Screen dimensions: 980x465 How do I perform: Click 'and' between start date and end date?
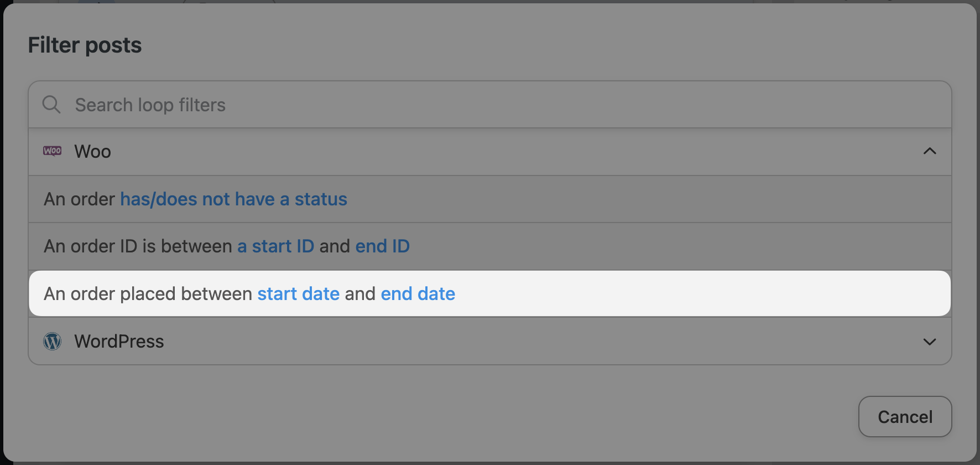click(360, 294)
